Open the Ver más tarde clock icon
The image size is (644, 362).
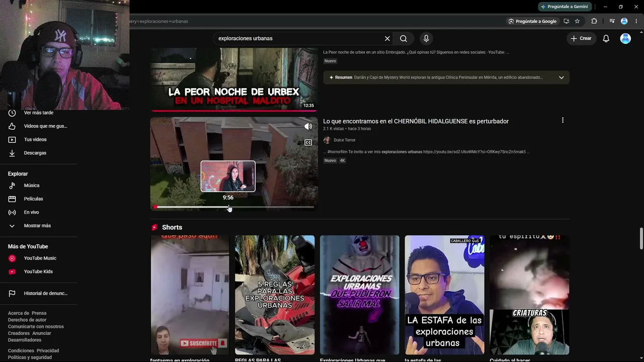(12, 113)
